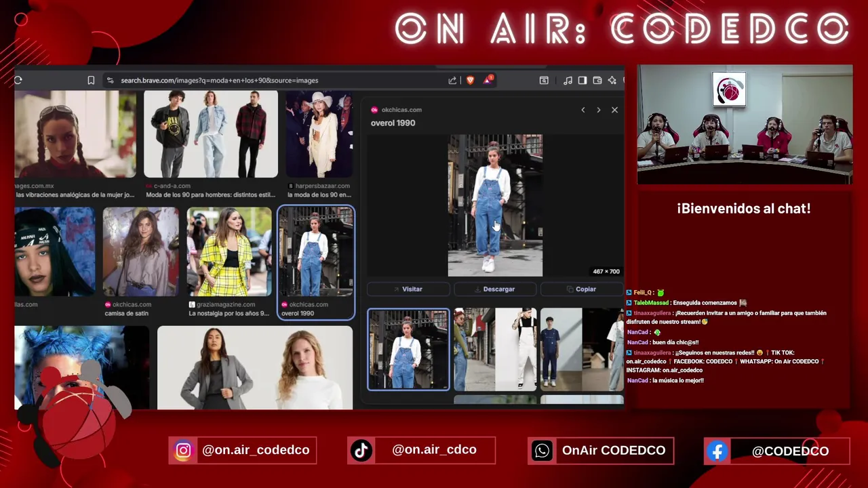Click the Felii_Q chat username

[x=643, y=293]
